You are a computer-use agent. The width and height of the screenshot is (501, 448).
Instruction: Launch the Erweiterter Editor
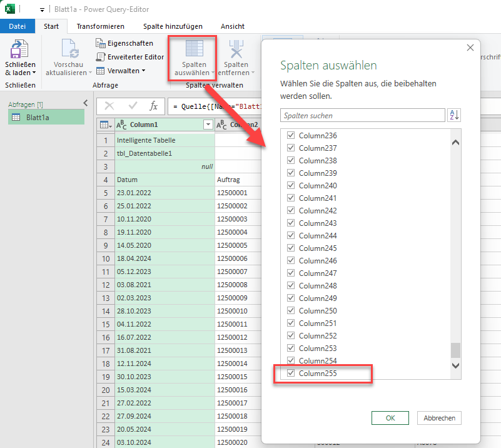click(129, 57)
